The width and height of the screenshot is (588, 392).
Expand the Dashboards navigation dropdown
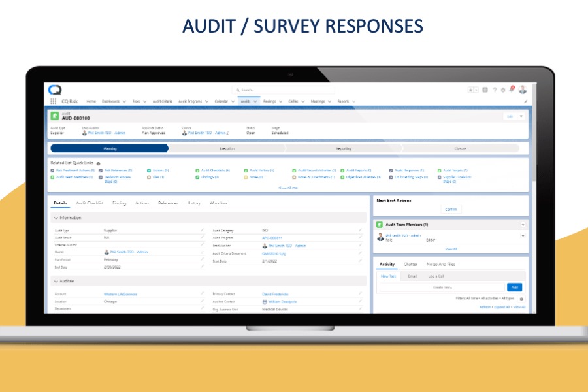pyautogui.click(x=125, y=101)
